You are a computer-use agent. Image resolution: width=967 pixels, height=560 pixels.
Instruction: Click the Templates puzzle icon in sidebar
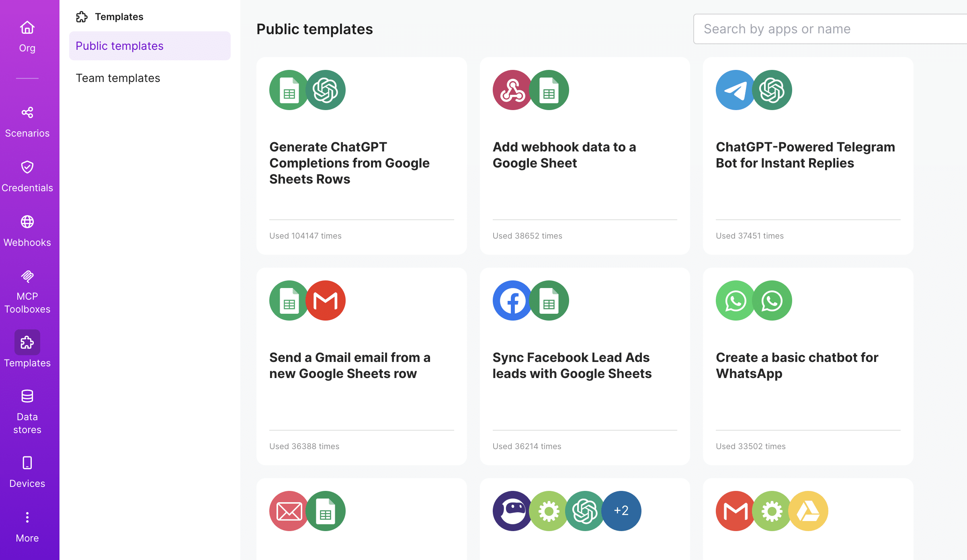coord(27,343)
